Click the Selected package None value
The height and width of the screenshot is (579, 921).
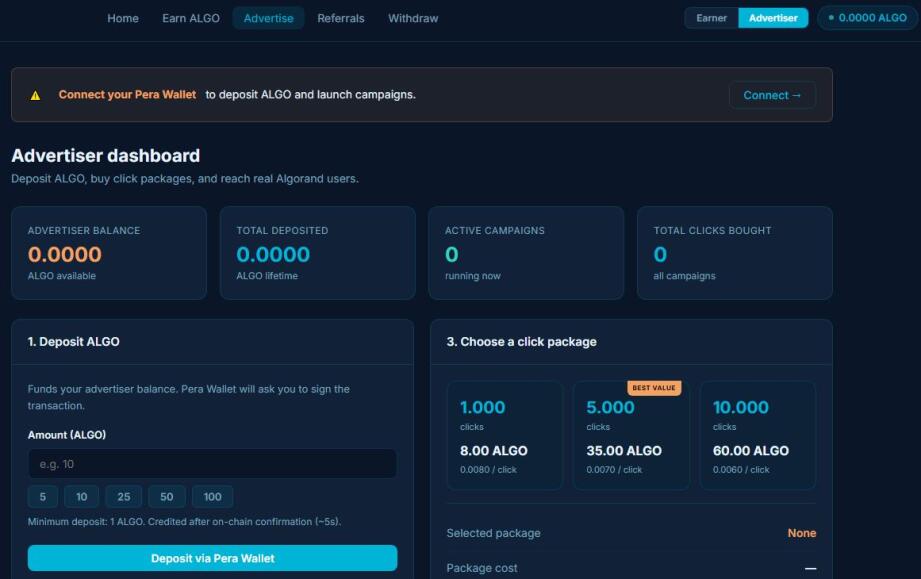(x=802, y=533)
